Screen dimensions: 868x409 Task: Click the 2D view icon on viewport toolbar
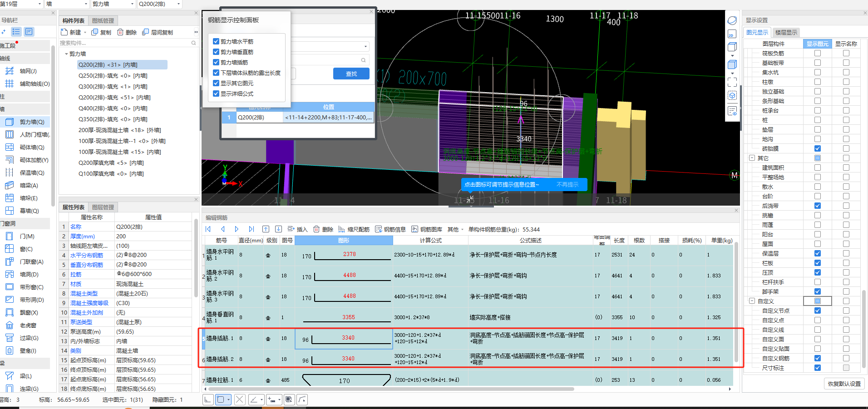732,34
